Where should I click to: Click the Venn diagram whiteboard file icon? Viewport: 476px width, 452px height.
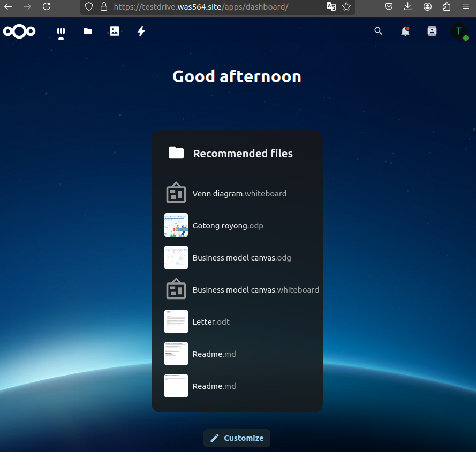[176, 193]
